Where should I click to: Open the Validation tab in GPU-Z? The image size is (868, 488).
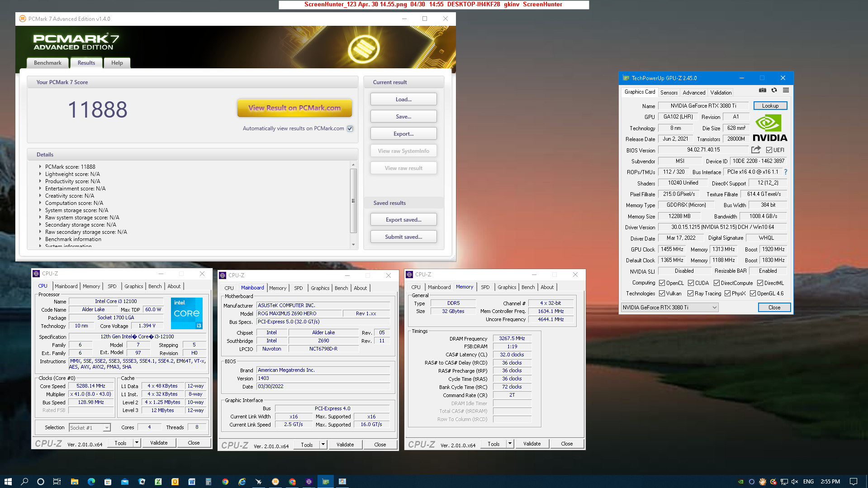(721, 92)
